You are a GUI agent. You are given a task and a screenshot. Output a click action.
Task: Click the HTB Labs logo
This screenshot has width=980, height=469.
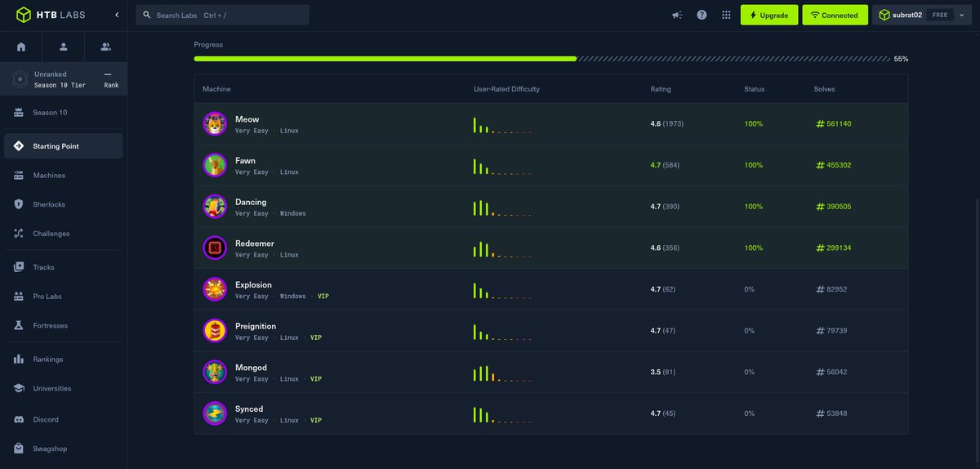coord(51,15)
